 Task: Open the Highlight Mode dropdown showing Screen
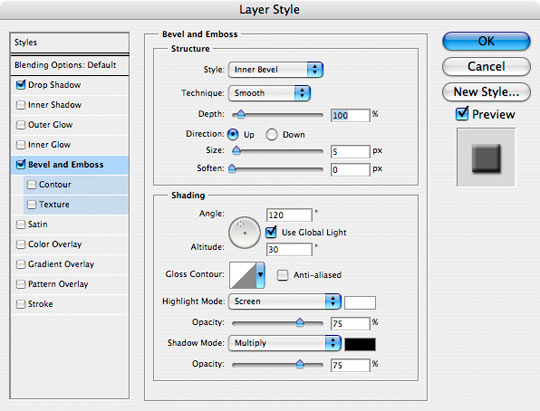(284, 301)
